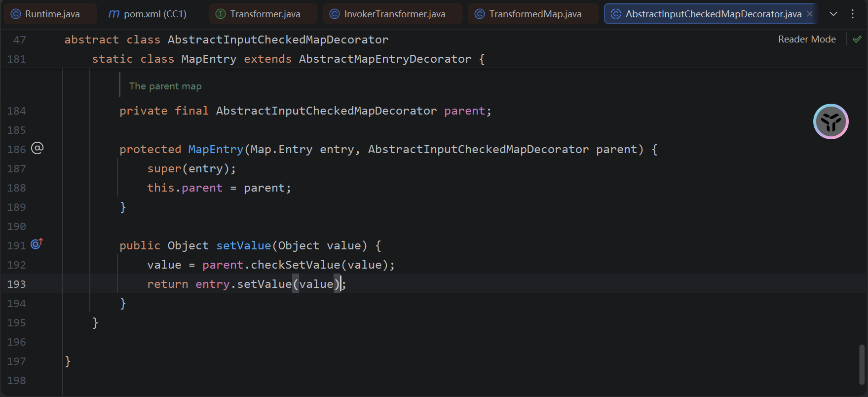
Task: Click line number 193 in the gutter
Action: [16, 284]
